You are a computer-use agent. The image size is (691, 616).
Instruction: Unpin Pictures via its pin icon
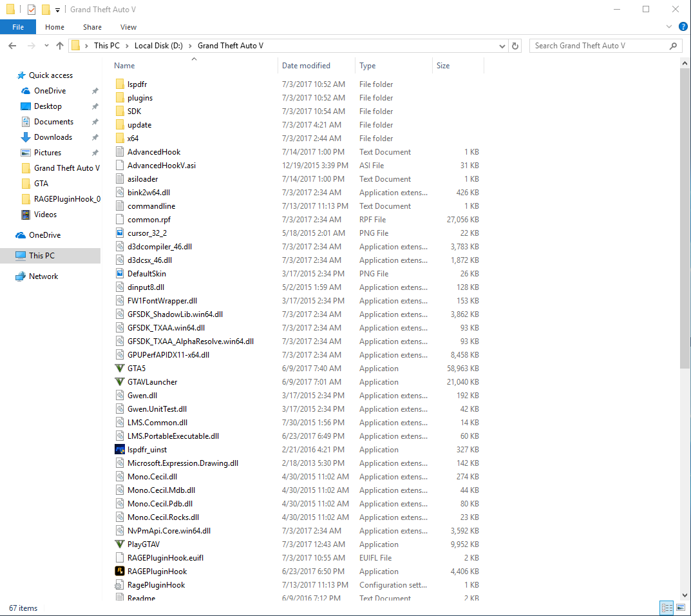click(95, 153)
